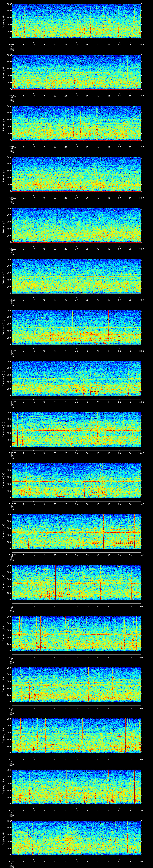153x868 pixels.
Task: Click Frequency (Hz) label of 7:13:00 plot
Action: pyautogui.click(x=3, y=634)
